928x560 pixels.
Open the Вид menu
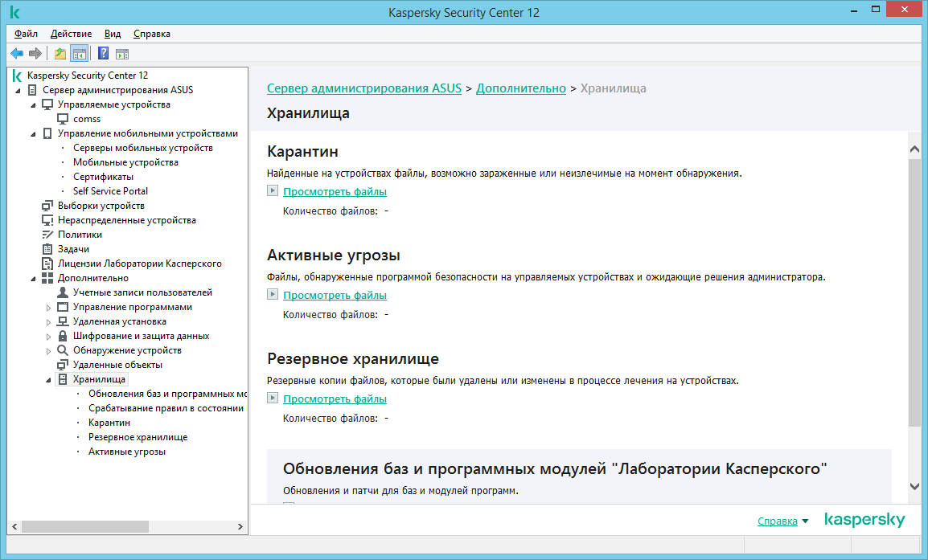(113, 34)
